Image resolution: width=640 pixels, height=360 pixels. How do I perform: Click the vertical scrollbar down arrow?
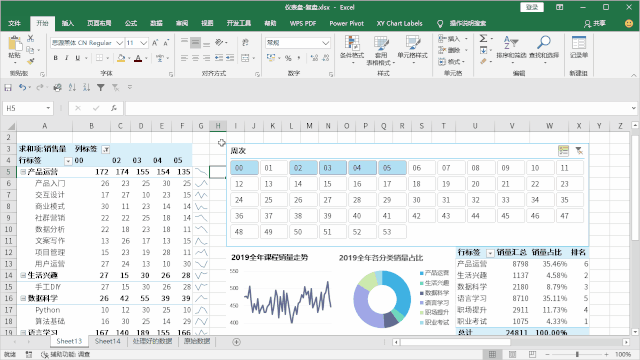(x=635, y=332)
